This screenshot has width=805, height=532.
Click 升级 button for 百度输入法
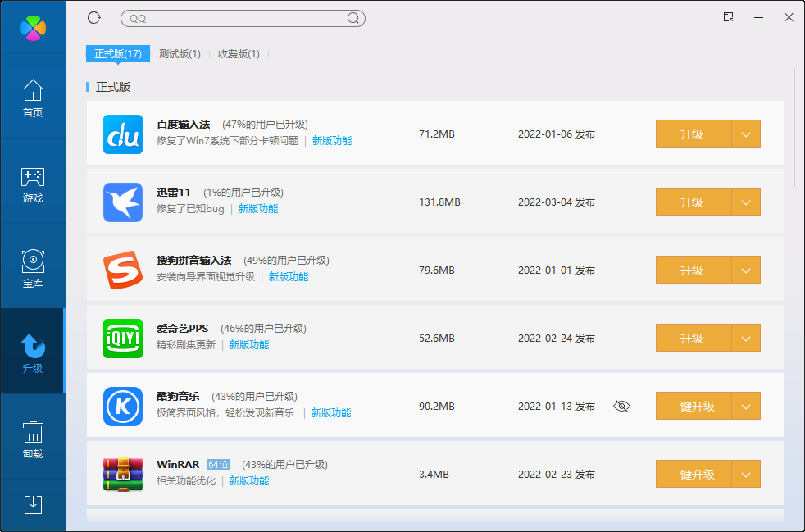[693, 134]
